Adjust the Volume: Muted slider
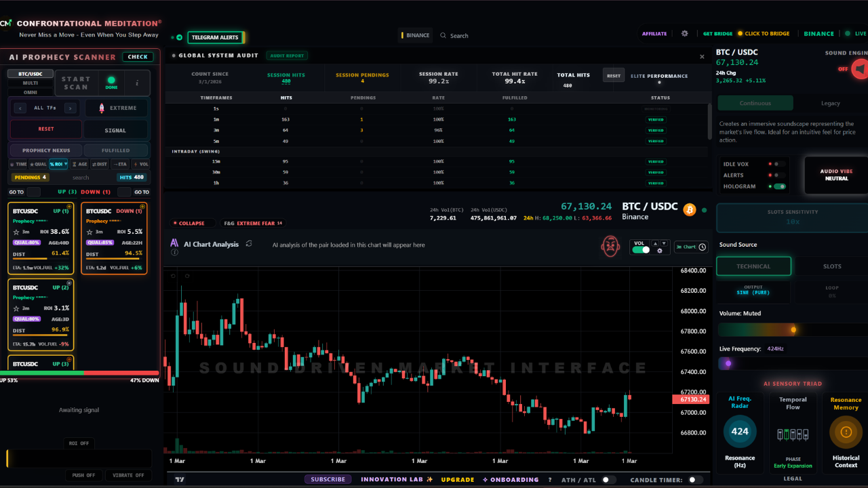The image size is (868, 488). (x=792, y=329)
